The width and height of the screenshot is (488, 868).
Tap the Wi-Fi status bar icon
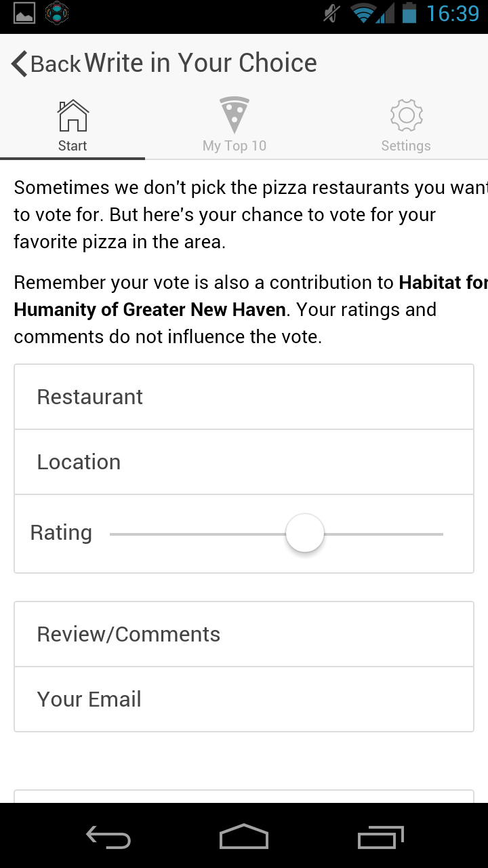click(x=364, y=14)
